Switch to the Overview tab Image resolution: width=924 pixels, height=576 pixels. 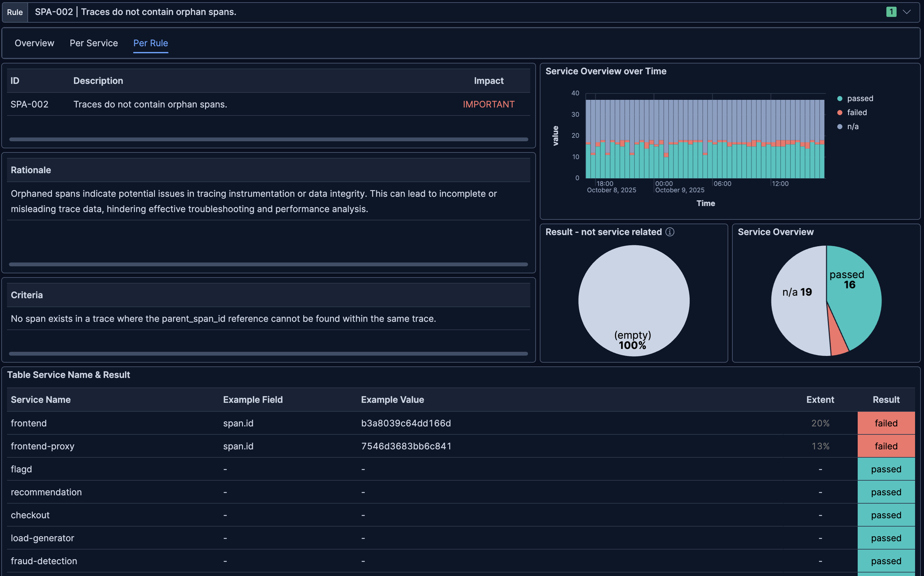coord(34,43)
